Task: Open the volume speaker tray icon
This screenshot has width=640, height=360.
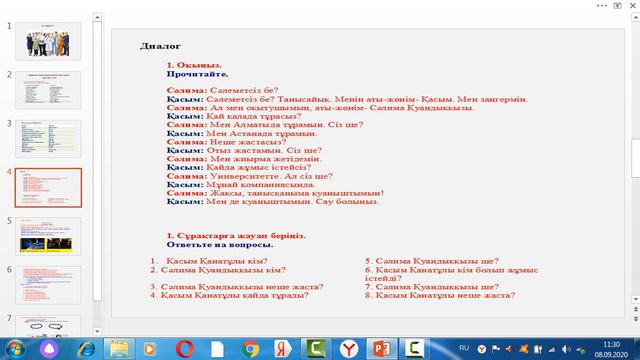Action: [566, 349]
